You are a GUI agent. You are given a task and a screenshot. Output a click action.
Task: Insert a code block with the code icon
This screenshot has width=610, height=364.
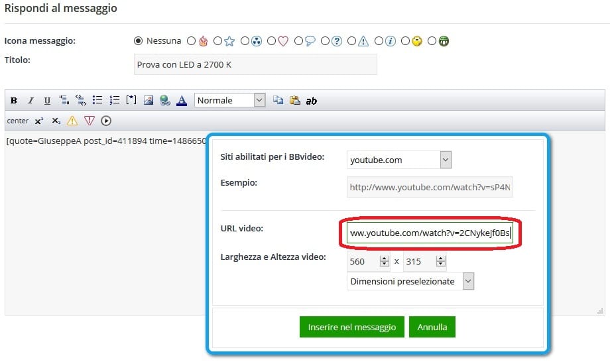(80, 100)
